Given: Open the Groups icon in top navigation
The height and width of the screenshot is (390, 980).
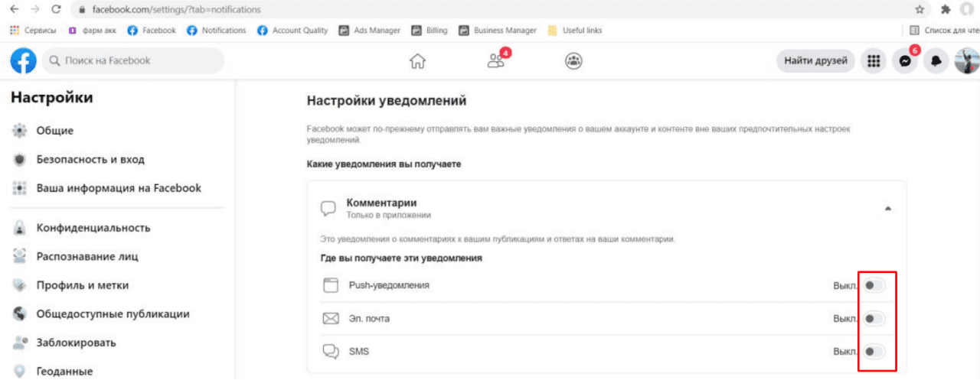Looking at the screenshot, I should [573, 61].
